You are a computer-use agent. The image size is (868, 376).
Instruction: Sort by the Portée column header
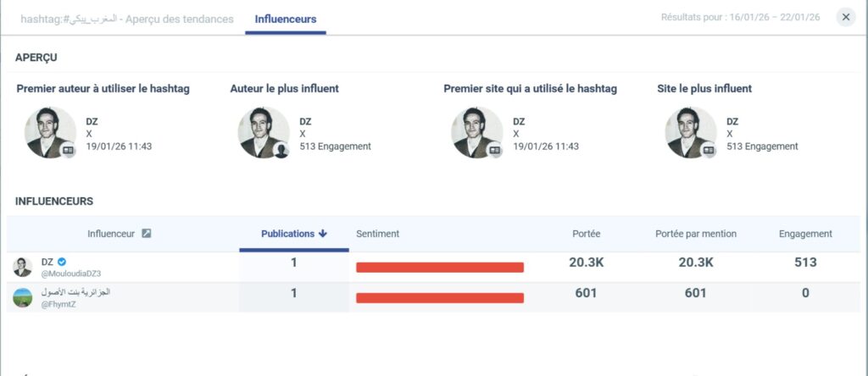(x=587, y=234)
